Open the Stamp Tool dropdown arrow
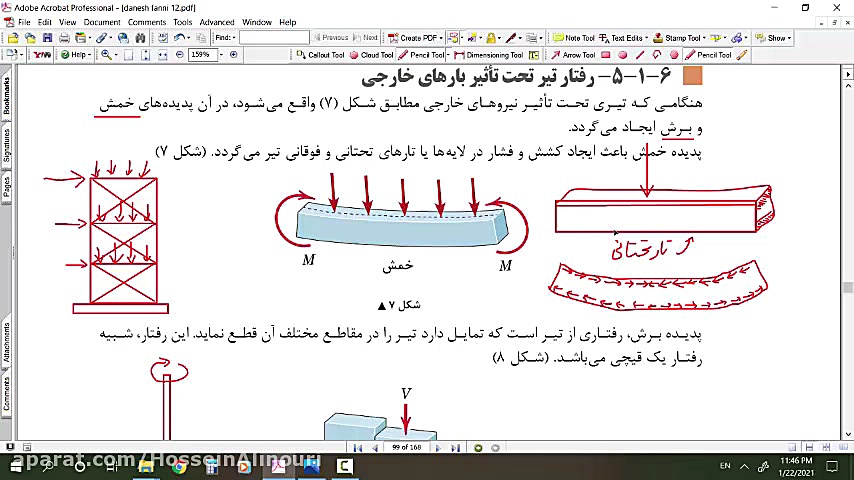The height and width of the screenshot is (480, 854). [x=704, y=38]
